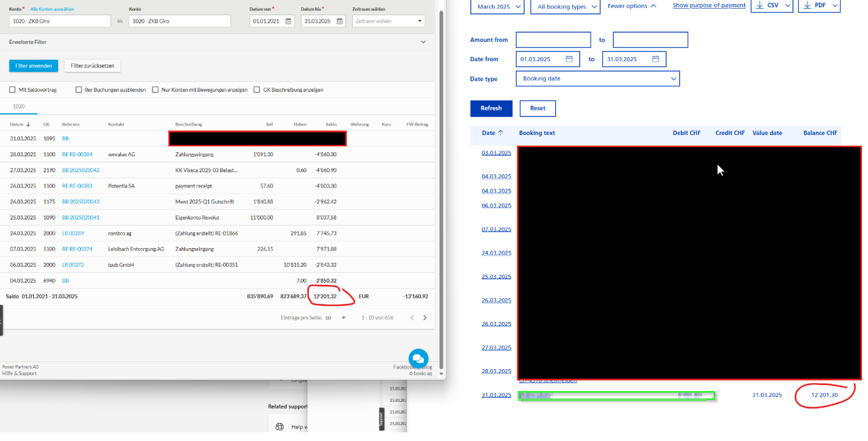The height and width of the screenshot is (441, 868).
Task: Open reference LR 00272 link
Action: coord(73,265)
